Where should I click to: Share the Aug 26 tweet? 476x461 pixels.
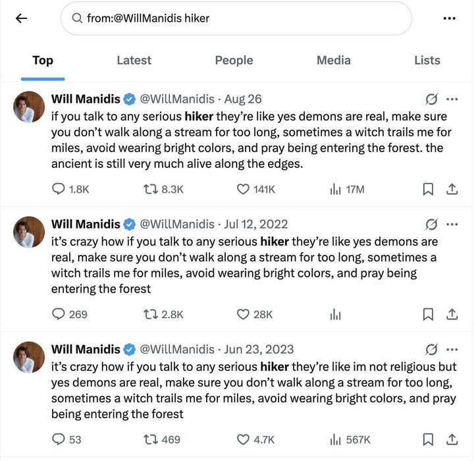[452, 189]
